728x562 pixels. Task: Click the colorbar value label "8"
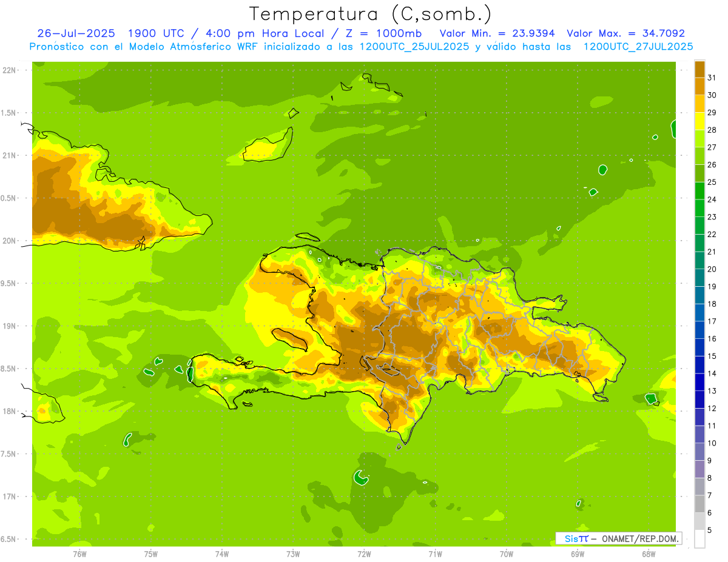710,478
